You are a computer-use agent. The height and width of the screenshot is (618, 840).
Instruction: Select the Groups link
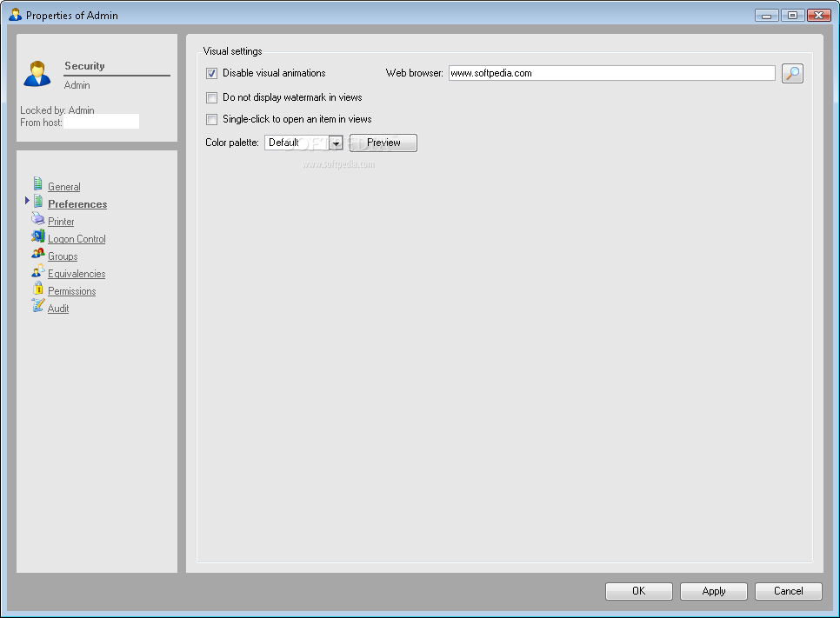pos(63,256)
